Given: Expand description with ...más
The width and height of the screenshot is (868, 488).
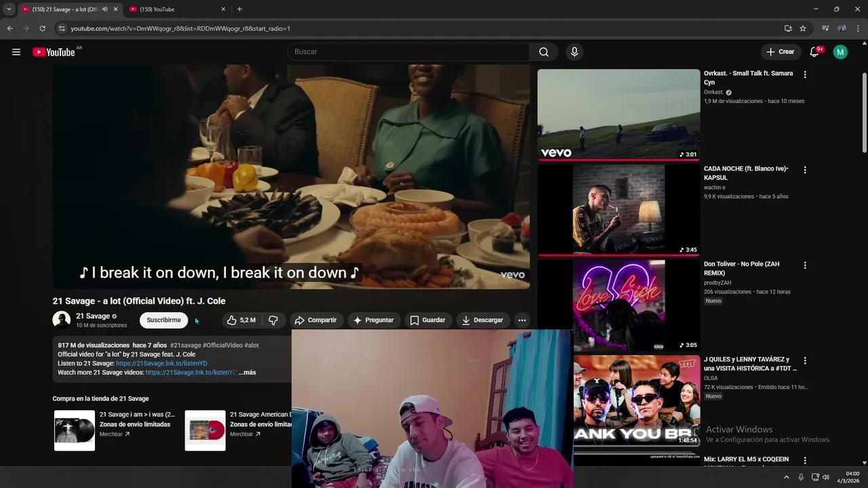Looking at the screenshot, I should tap(248, 372).
